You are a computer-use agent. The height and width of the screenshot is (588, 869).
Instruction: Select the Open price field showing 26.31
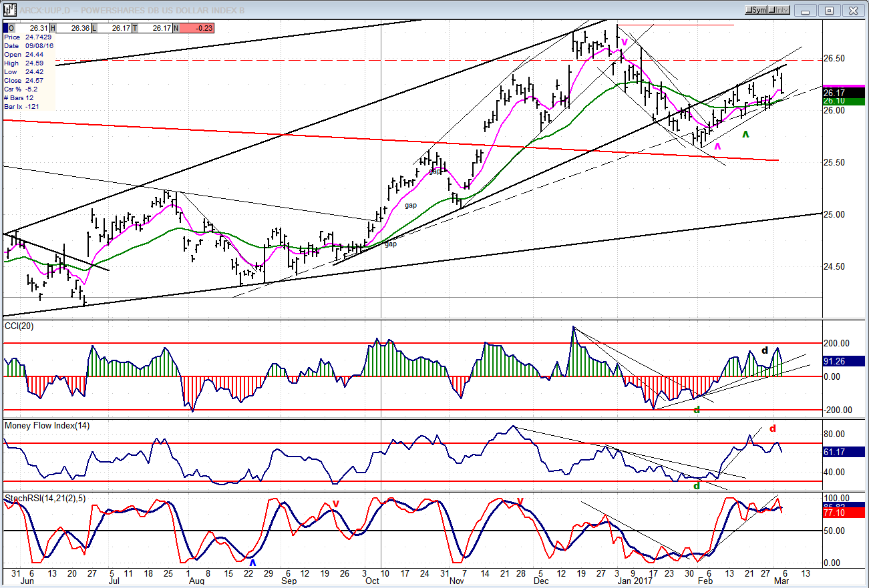point(30,28)
